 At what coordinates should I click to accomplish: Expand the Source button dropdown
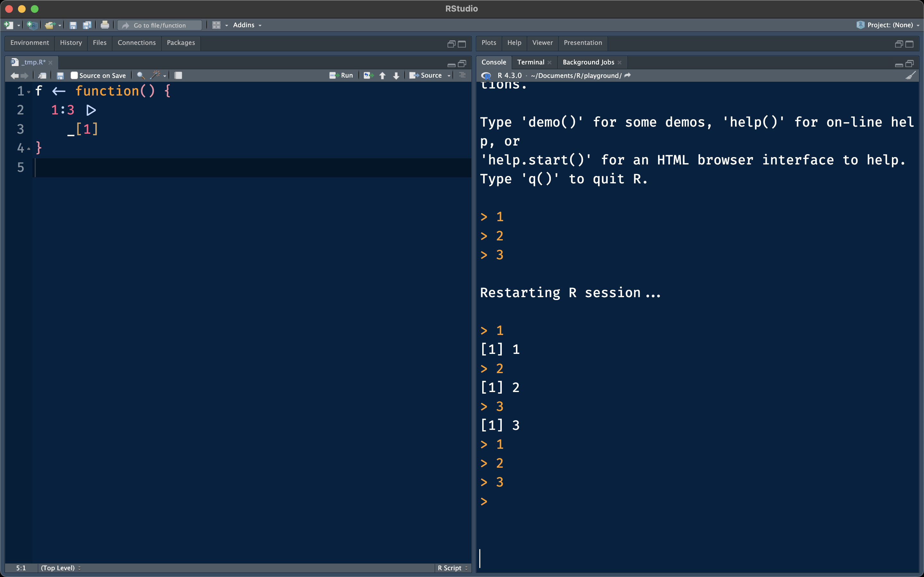coord(449,75)
